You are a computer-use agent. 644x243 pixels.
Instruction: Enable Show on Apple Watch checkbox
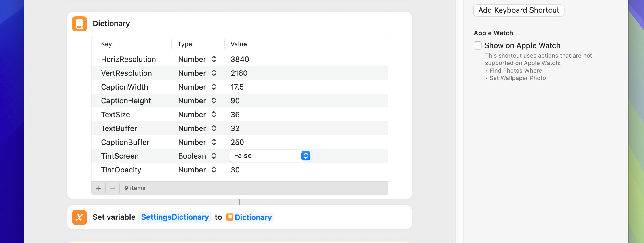pyautogui.click(x=478, y=45)
